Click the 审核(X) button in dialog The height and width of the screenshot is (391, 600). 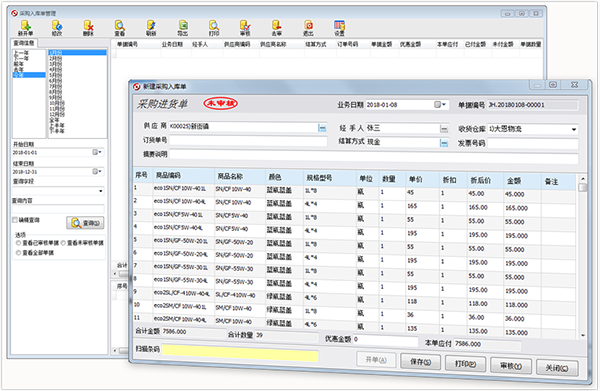pos(511,366)
